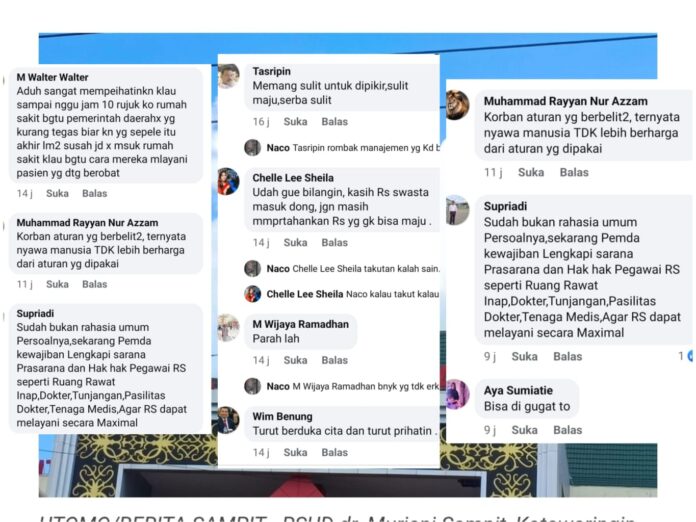The image size is (696, 522).
Task: Open the name link Chelle Lee Sheila
Action: (293, 178)
